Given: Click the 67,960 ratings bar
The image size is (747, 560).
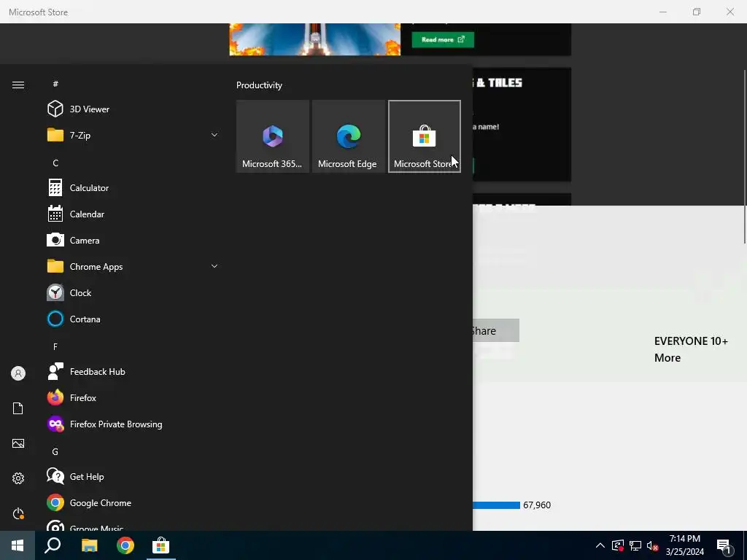Looking at the screenshot, I should pyautogui.click(x=496, y=505).
